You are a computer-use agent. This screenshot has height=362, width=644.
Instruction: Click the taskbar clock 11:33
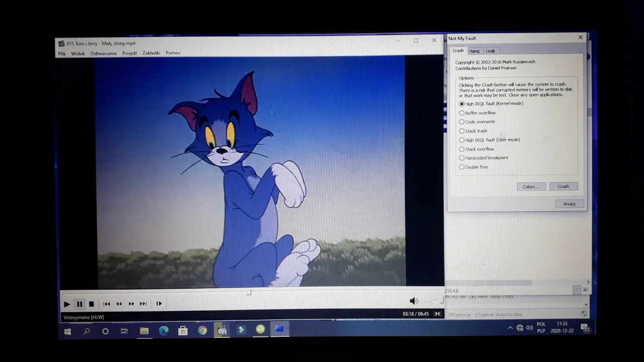(562, 327)
